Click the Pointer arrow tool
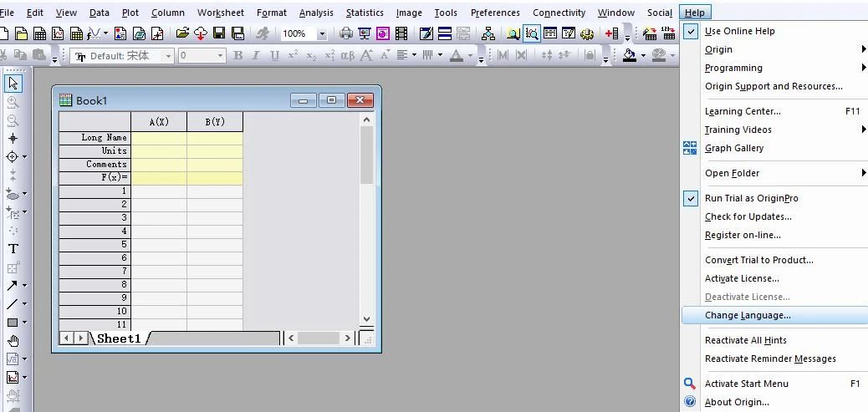Viewport: 868px width, 412px height. click(13, 84)
